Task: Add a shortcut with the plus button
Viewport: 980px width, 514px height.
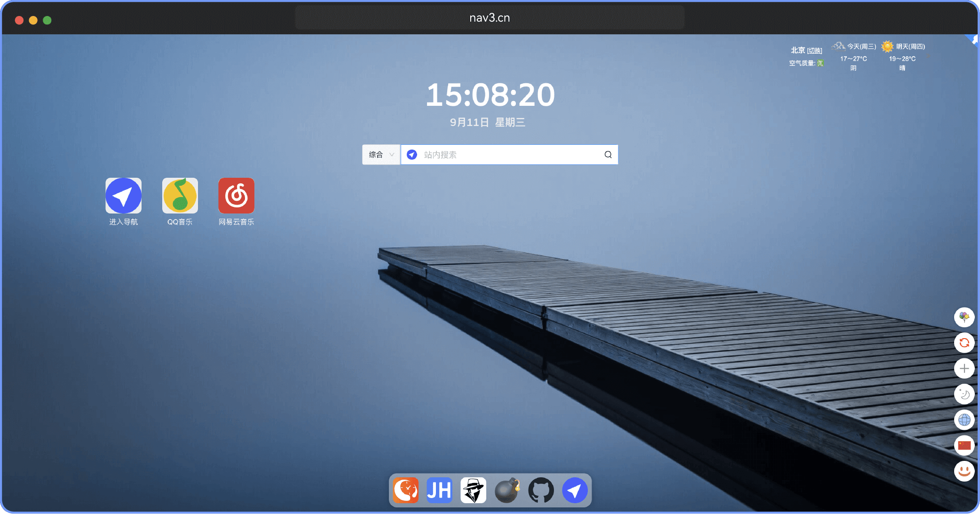Action: [x=964, y=368]
